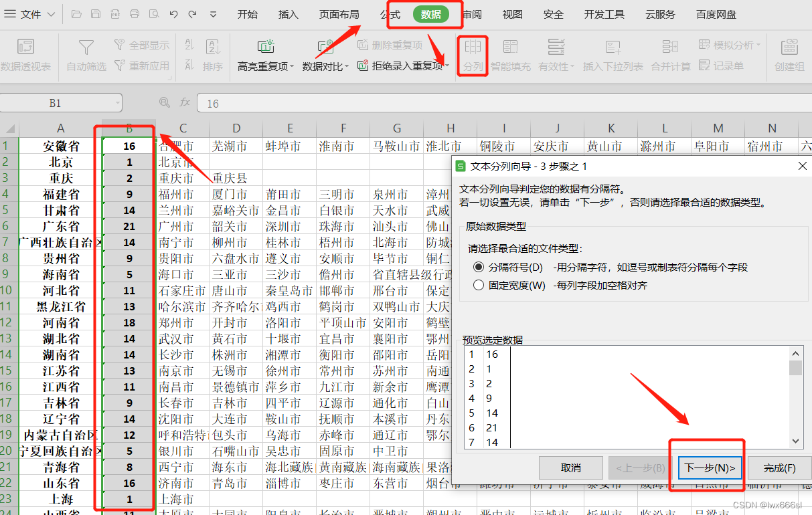The image size is (812, 515).
Task: Click cell 安徽省 in column A
Action: [x=61, y=146]
